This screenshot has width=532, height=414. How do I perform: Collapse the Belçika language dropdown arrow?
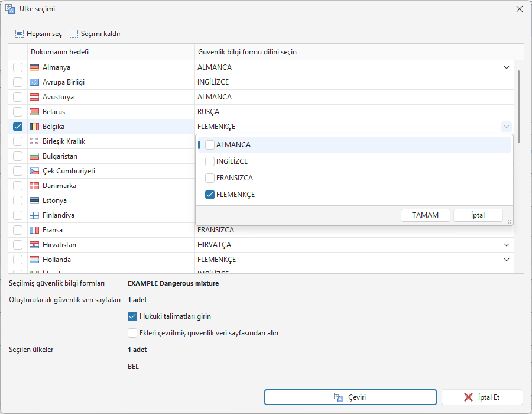507,127
